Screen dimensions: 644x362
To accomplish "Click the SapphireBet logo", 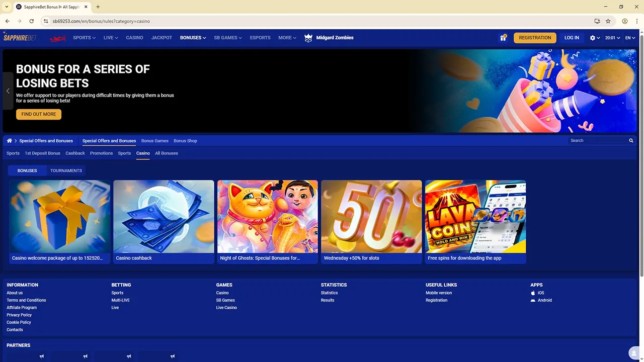I will pos(20,38).
